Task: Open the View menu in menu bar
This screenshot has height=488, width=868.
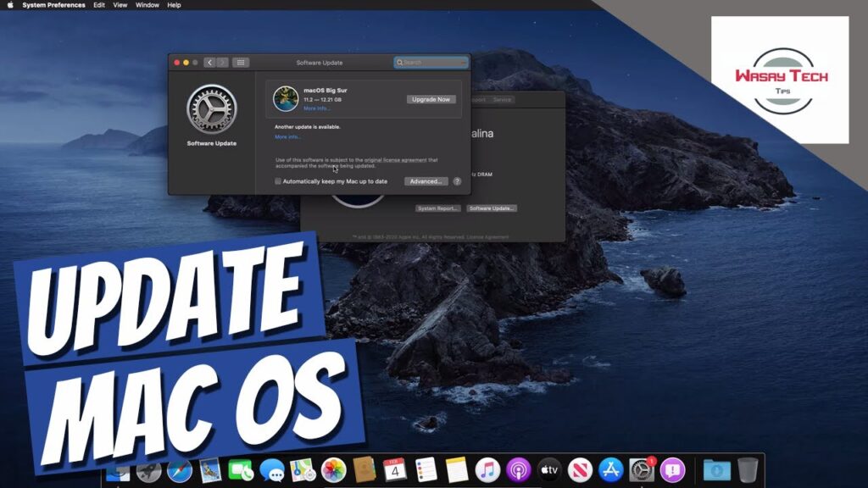Action: click(x=120, y=5)
